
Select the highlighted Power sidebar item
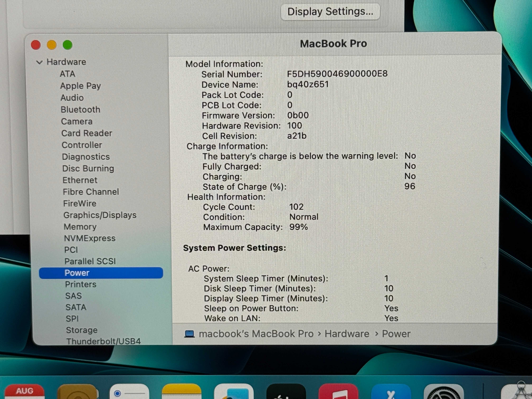point(101,273)
